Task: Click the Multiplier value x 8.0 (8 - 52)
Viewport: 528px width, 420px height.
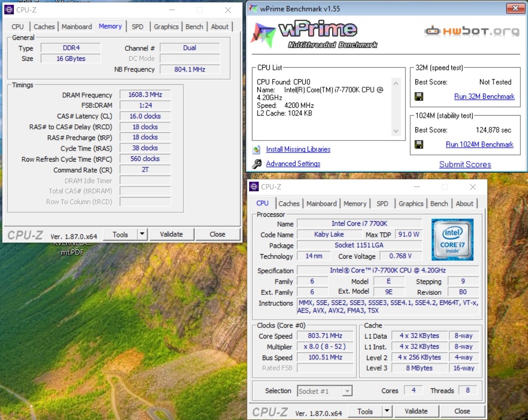Action: 325,347
